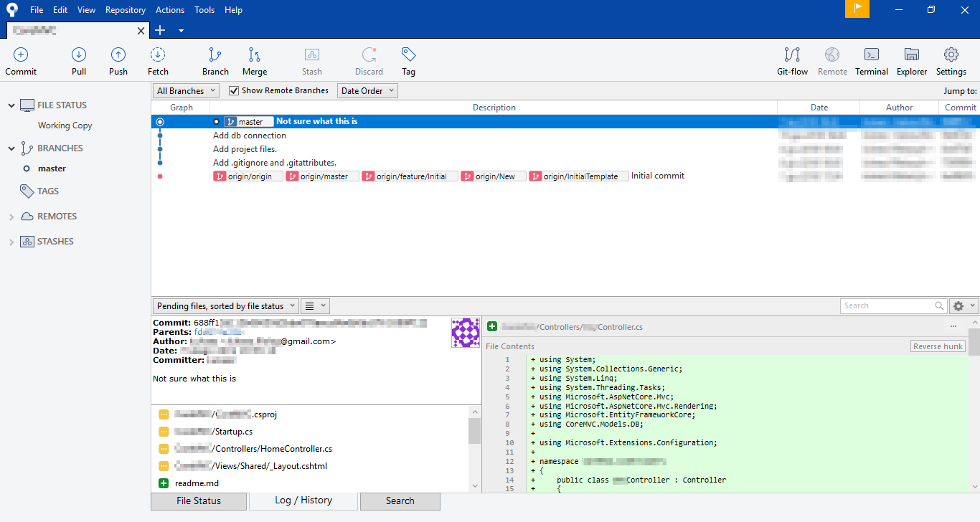Click the origin/New branch label
The width and height of the screenshot is (980, 522).
494,176
